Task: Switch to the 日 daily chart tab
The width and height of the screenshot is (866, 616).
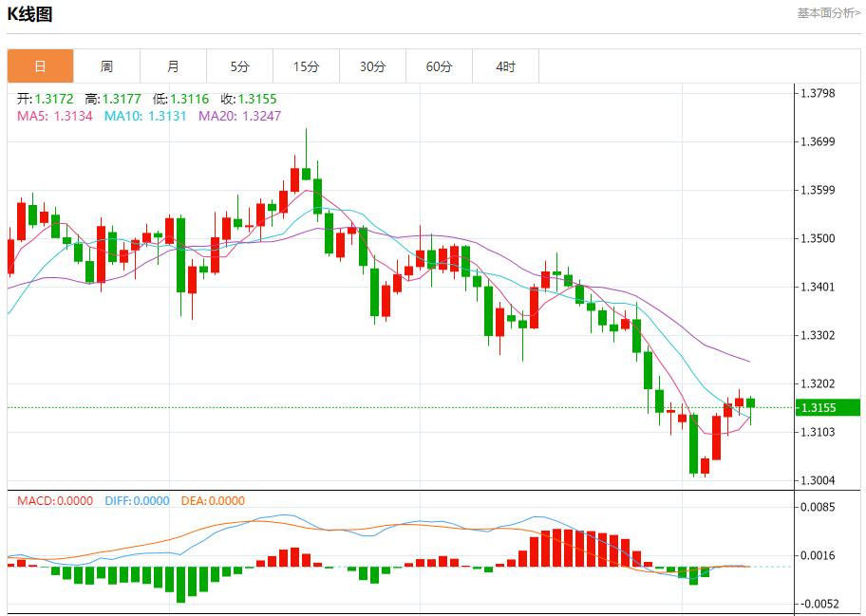Action: (x=40, y=66)
